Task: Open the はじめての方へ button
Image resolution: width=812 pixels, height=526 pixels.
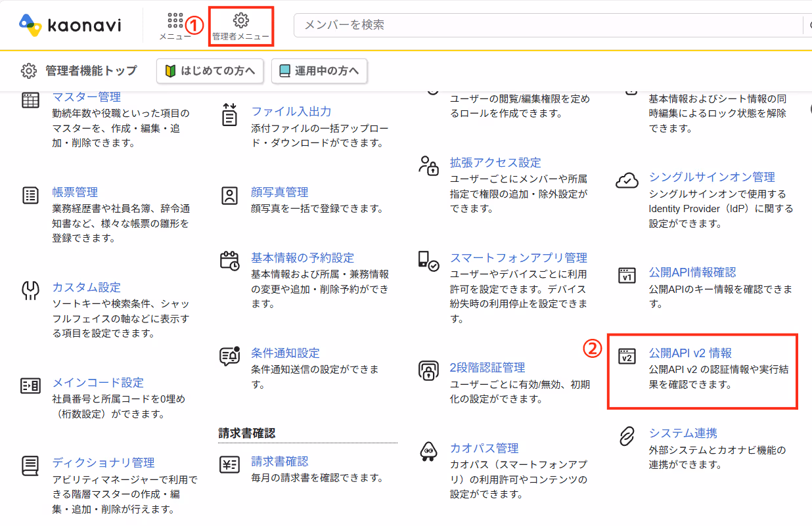Action: [210, 71]
